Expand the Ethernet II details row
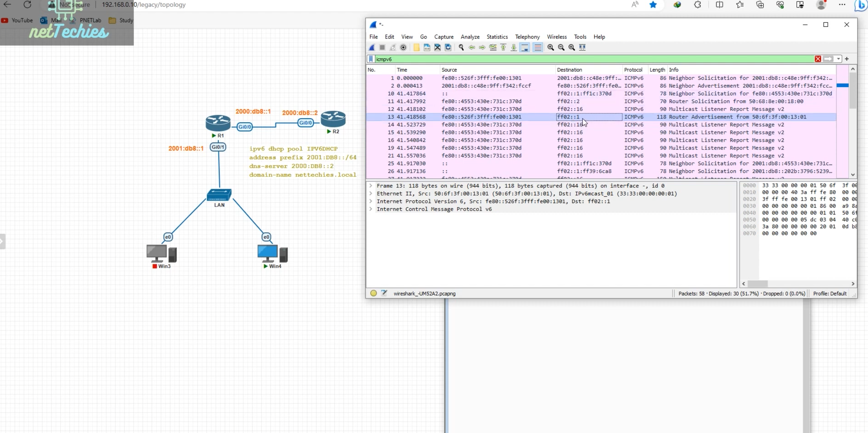Viewport: 868px width, 433px height. [371, 194]
